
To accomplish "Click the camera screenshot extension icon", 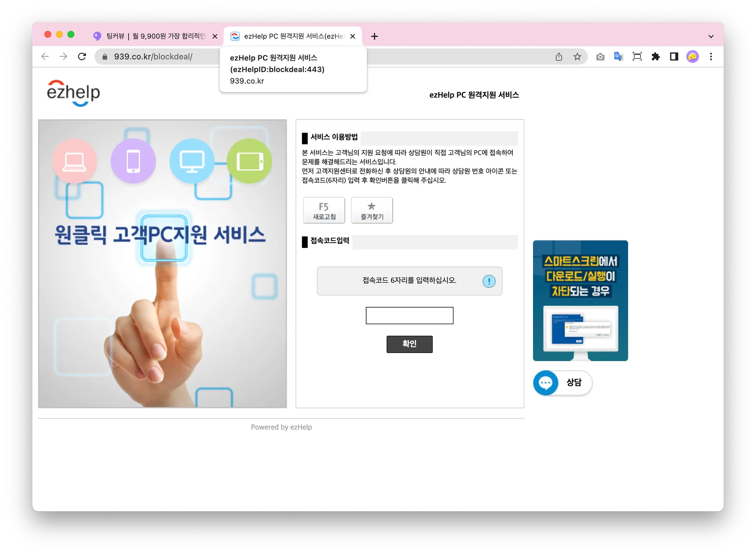I will click(600, 56).
